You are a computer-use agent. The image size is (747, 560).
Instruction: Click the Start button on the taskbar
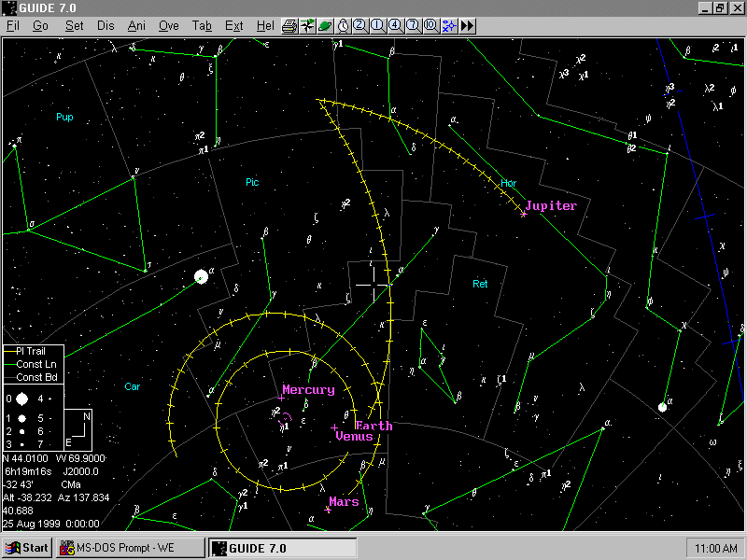click(28, 548)
